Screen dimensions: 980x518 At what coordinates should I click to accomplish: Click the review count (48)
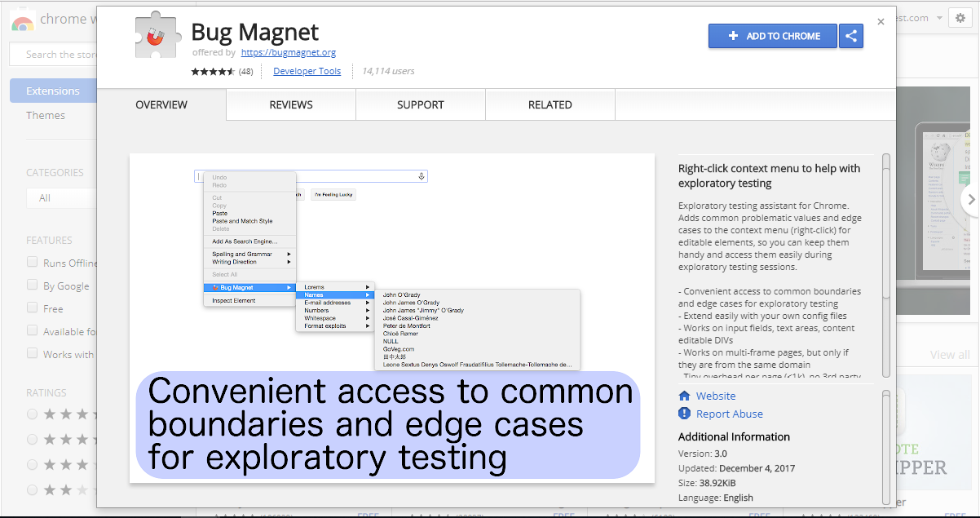point(245,71)
